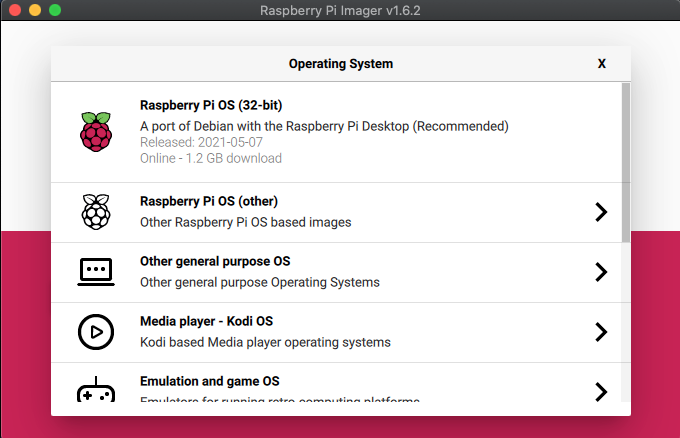The width and height of the screenshot is (680, 438).
Task: Open Raspberry Pi OS (other) entry title
Action: 209,201
